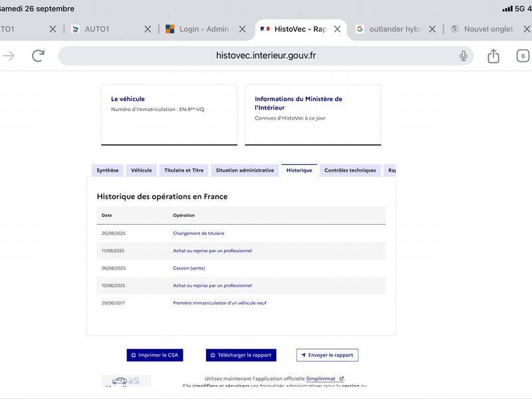532x399 pixels.
Task: Close the outlander hybr tab
Action: click(432, 29)
